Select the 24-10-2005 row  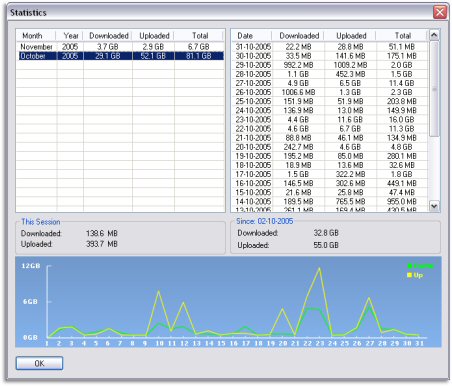click(330, 110)
